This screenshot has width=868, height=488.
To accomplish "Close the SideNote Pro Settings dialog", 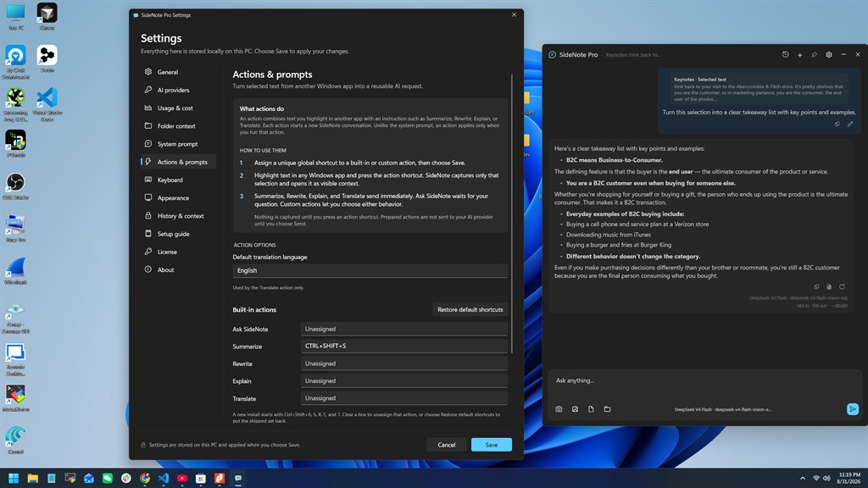I will point(514,15).
